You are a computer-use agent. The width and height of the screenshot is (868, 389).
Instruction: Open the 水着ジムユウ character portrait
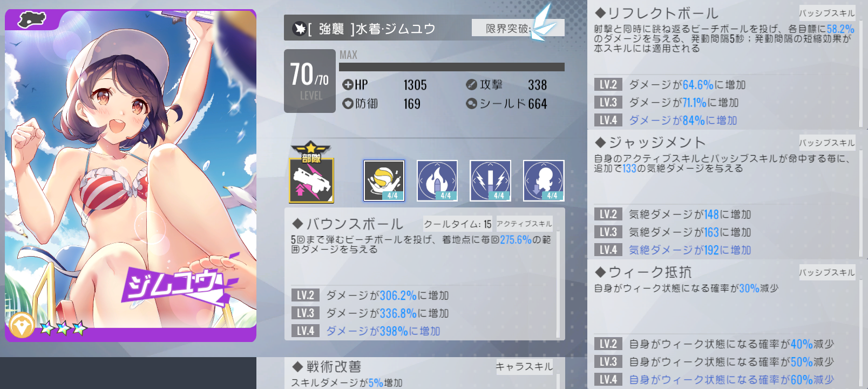click(x=131, y=176)
